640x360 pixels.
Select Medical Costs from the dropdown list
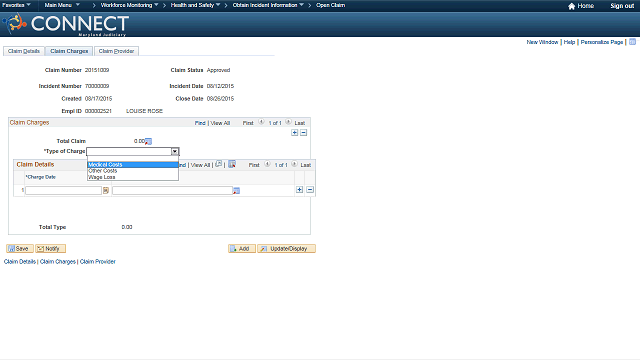click(x=133, y=164)
